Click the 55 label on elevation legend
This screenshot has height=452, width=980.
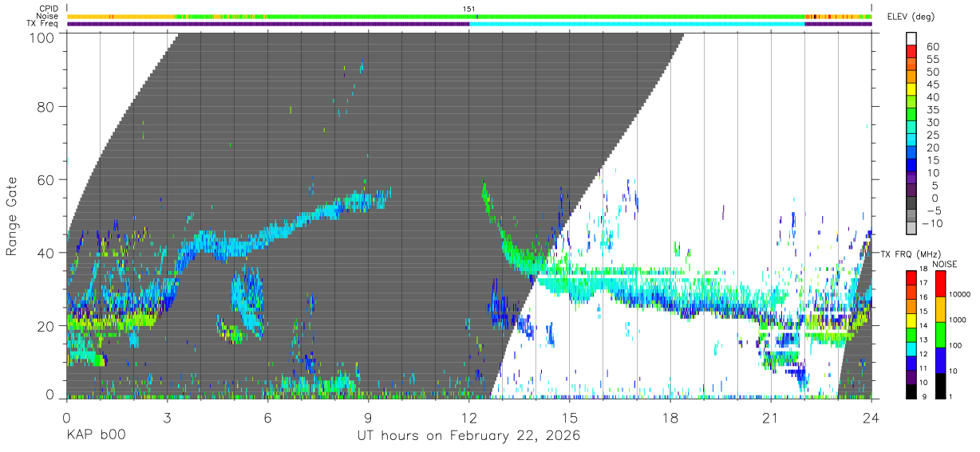[932, 59]
